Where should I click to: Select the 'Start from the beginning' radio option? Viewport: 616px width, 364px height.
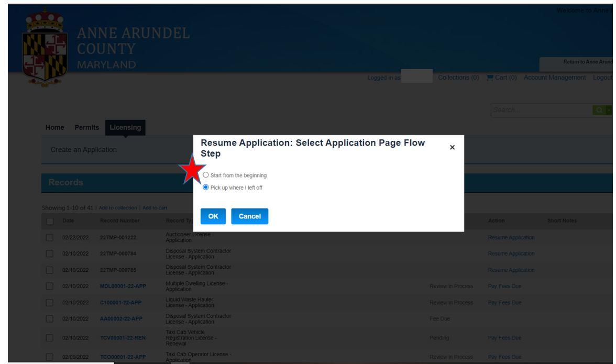point(206,175)
